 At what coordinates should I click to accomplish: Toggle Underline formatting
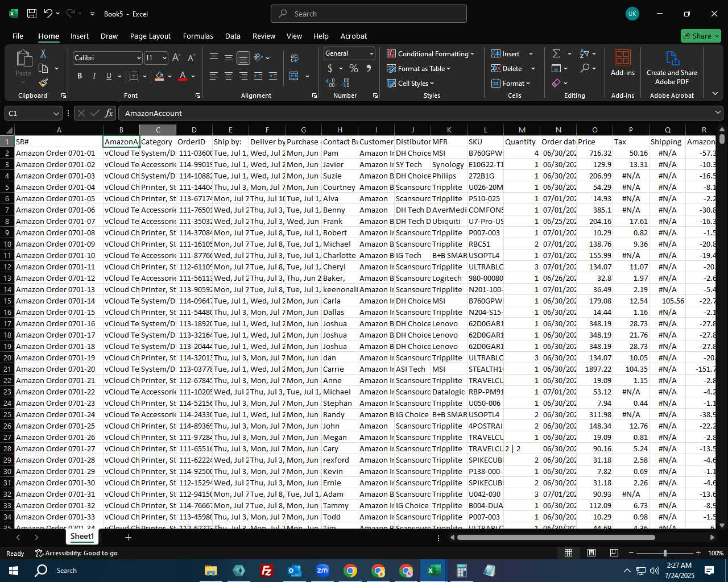pos(109,76)
